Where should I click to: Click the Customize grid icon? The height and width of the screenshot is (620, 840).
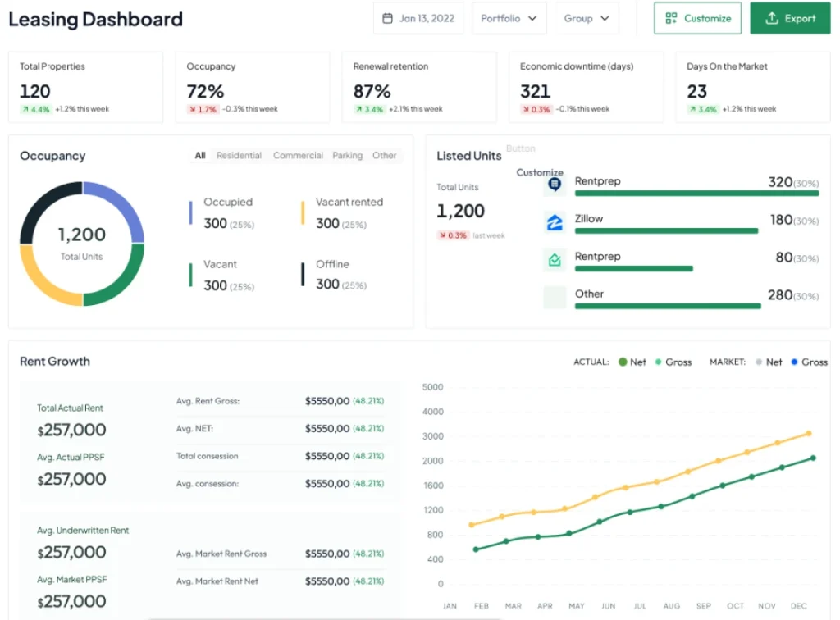pyautogui.click(x=671, y=18)
